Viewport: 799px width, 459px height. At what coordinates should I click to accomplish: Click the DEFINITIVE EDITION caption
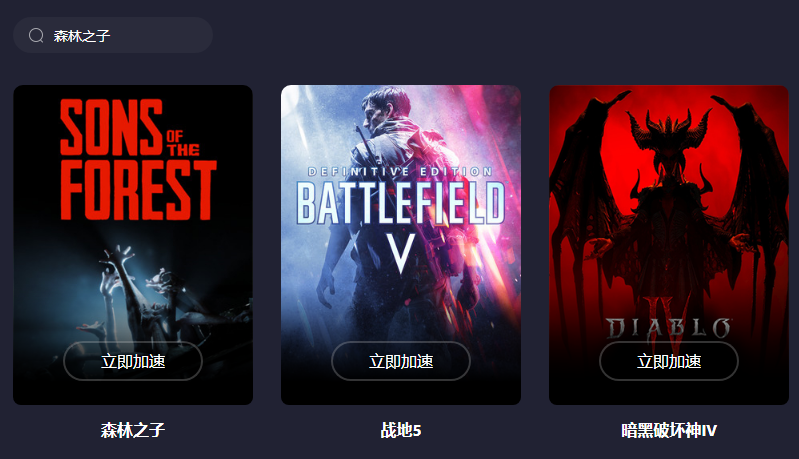(401, 172)
